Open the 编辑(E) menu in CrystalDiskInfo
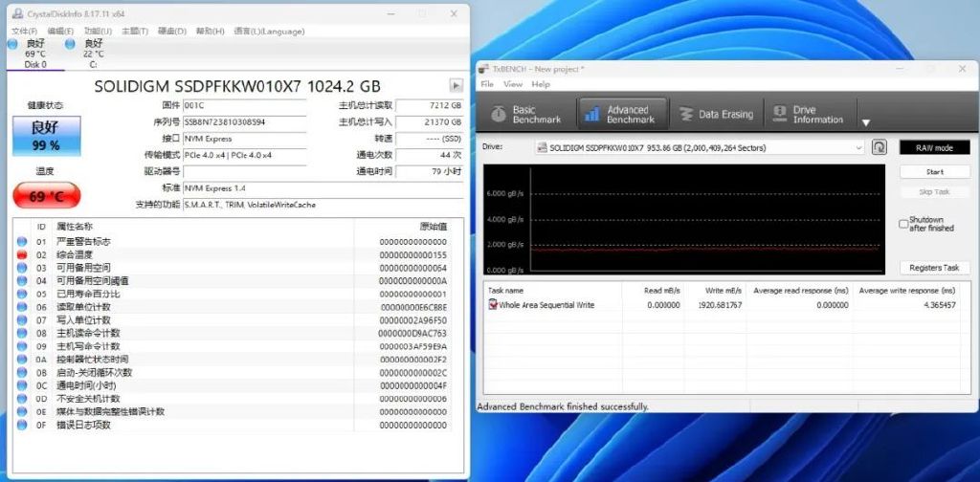 (60, 32)
